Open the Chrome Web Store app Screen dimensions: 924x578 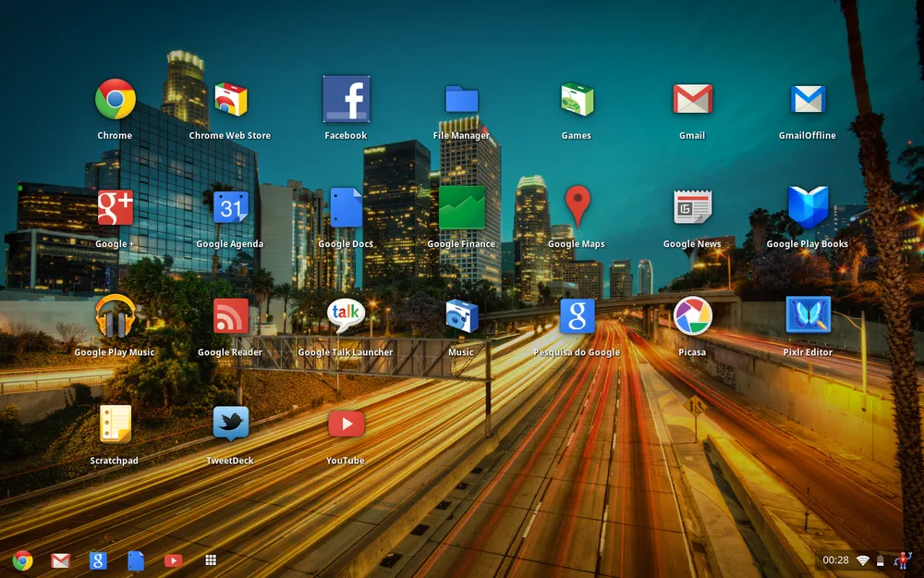[230, 100]
